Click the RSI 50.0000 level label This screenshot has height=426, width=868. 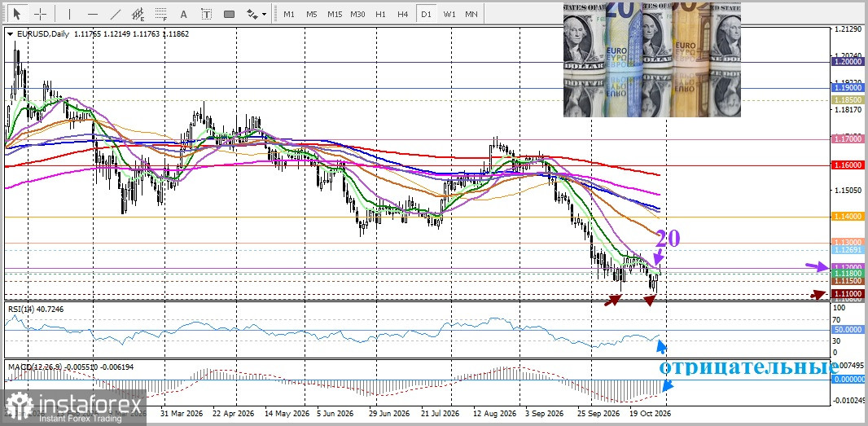pos(848,330)
